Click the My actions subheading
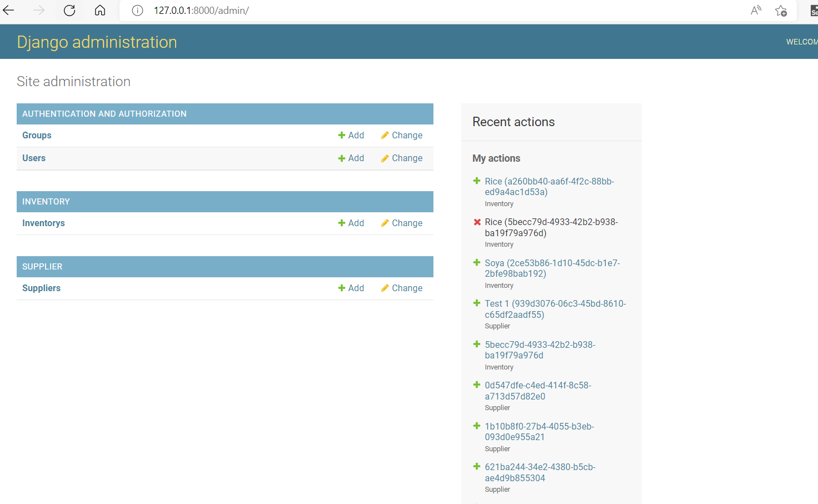The image size is (818, 504). pos(496,158)
